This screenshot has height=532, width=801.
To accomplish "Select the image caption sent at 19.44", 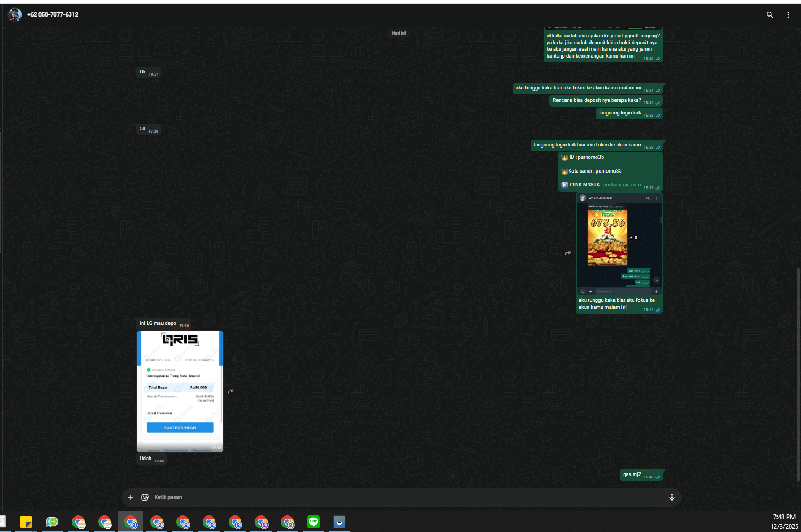I will pyautogui.click(x=617, y=304).
